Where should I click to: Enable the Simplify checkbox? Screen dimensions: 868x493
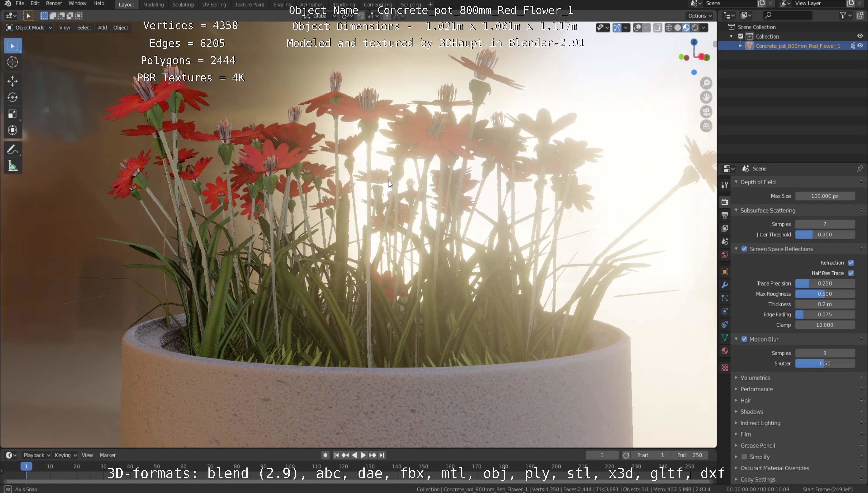744,457
